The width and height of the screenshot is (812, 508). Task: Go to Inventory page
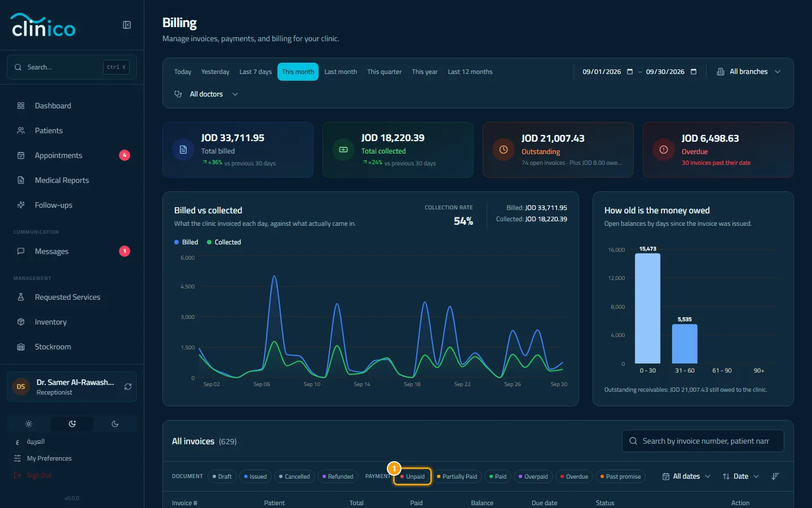tap(72, 322)
